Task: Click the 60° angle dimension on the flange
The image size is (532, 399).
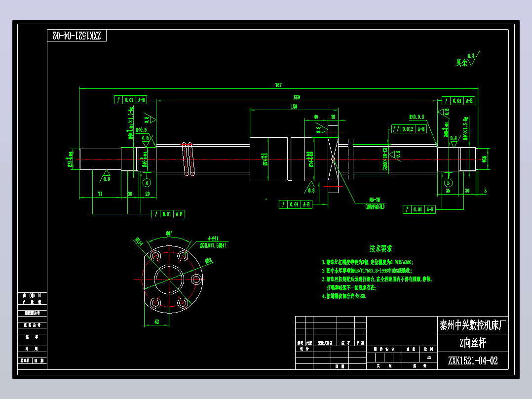Action: 169,234
